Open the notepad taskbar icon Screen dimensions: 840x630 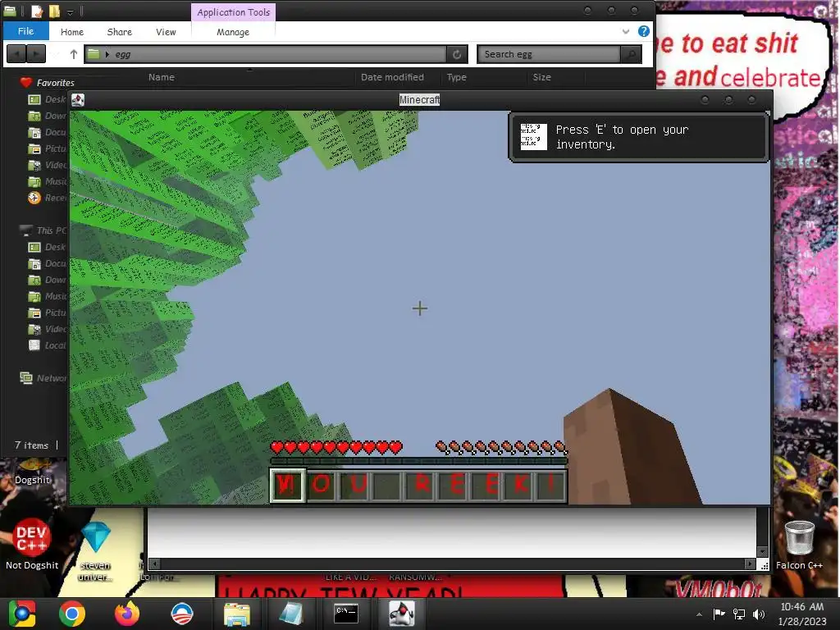291,614
